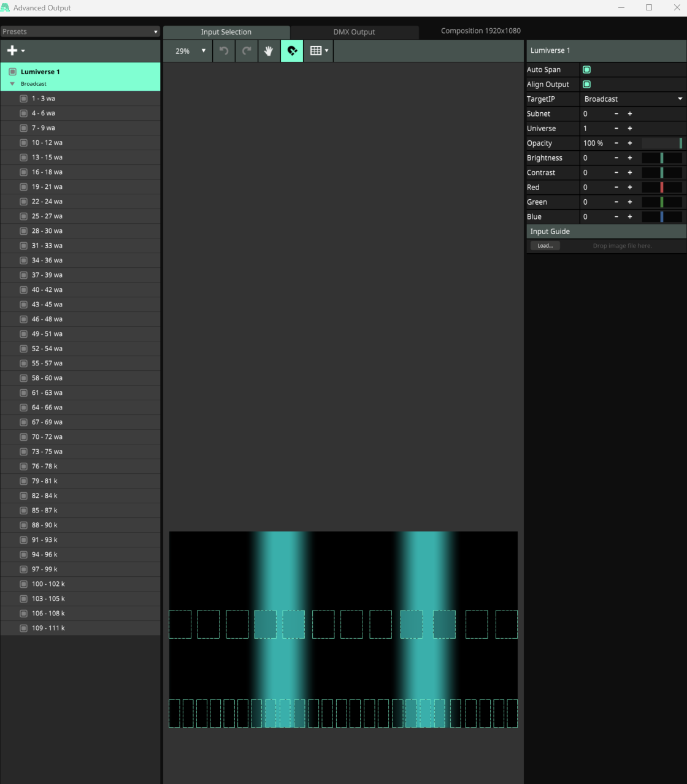Click the Input Guide section header
The image size is (687, 784).
pyautogui.click(x=606, y=232)
